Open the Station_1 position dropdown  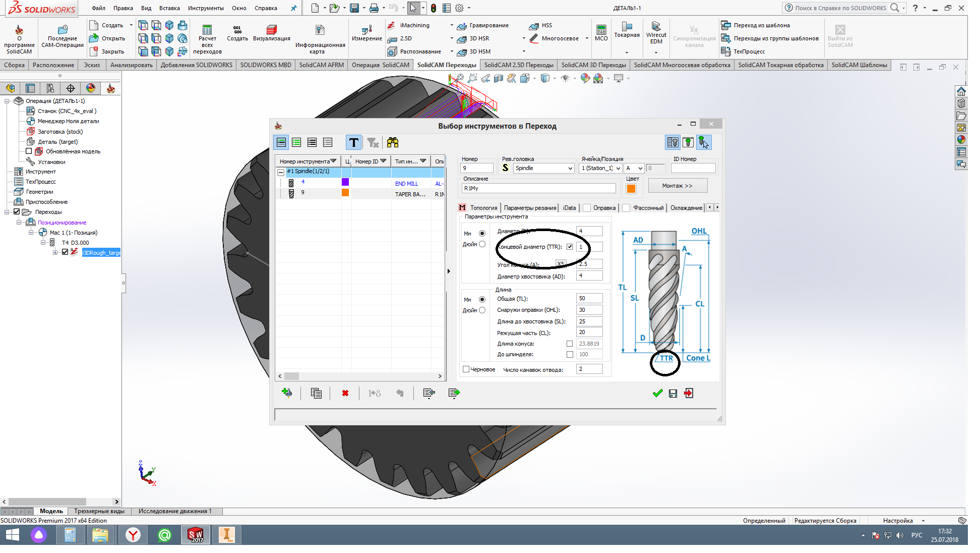click(618, 169)
